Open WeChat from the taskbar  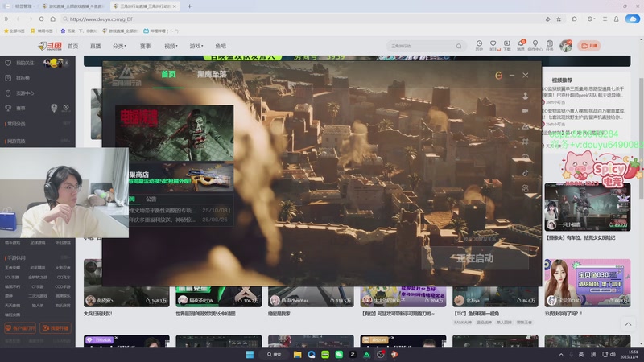(x=339, y=354)
